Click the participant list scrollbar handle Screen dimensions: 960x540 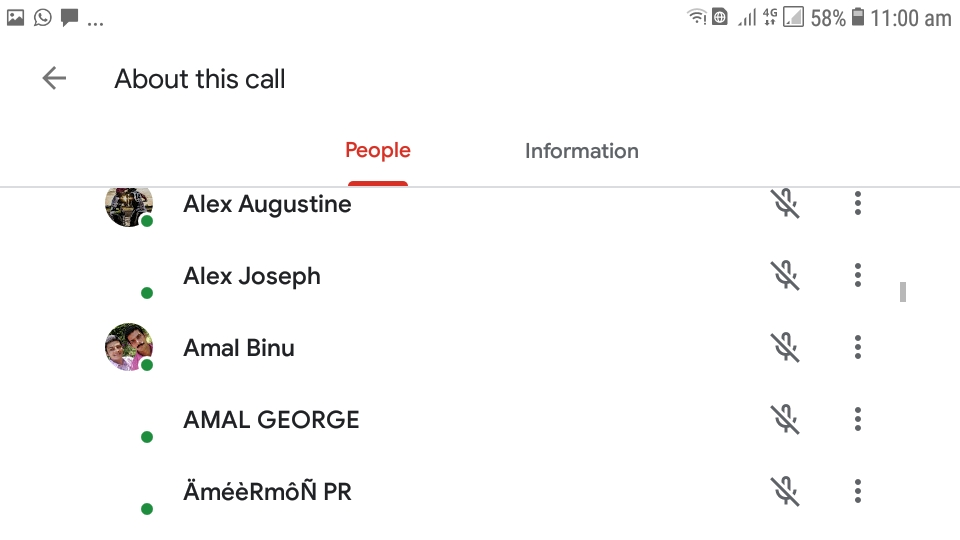point(903,291)
